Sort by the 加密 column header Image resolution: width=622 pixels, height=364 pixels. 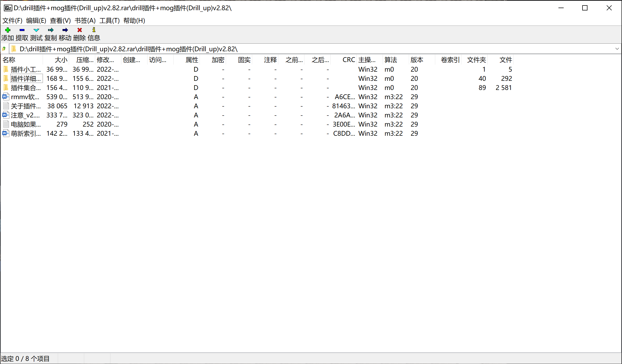pos(213,60)
